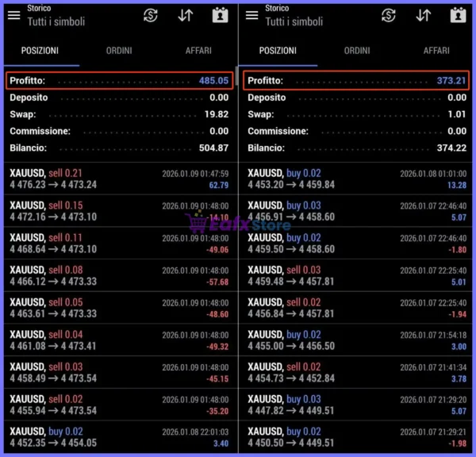Open hamburger menu in left panel
Viewport: 476px width, 457px height.
coord(14,15)
